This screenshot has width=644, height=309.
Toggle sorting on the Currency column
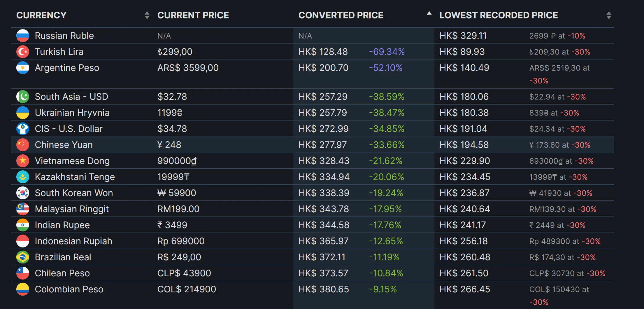[x=147, y=15]
